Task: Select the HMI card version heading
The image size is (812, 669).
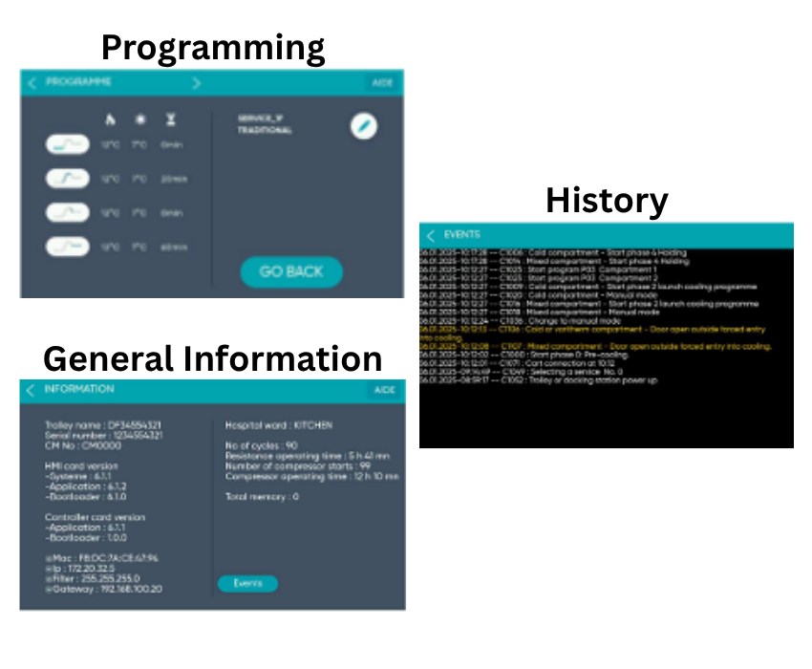Action: [81, 465]
